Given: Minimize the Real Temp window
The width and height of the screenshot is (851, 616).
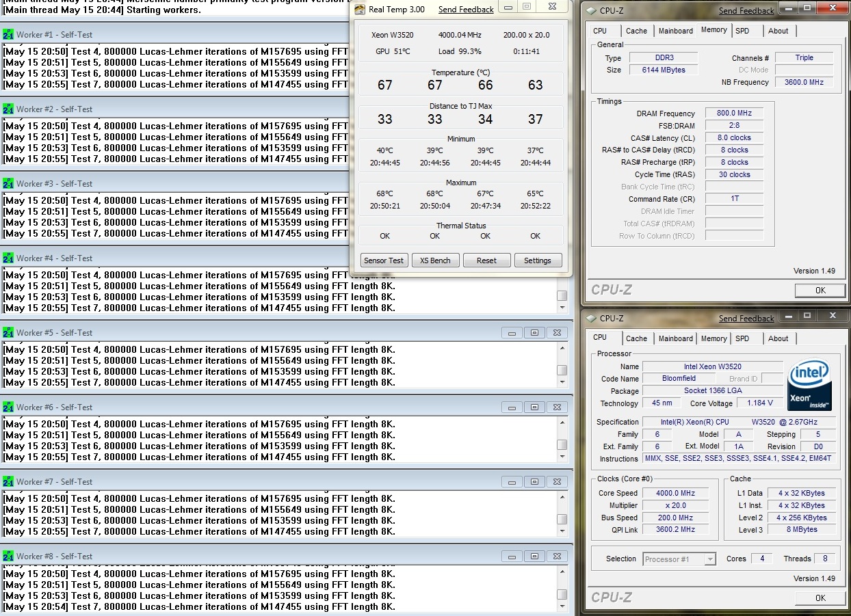Looking at the screenshot, I should [508, 7].
